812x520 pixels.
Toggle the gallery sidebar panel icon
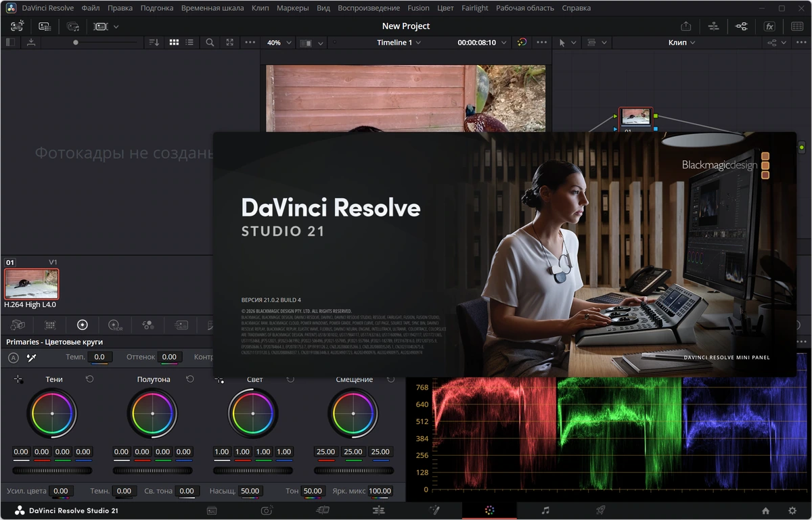tap(10, 42)
